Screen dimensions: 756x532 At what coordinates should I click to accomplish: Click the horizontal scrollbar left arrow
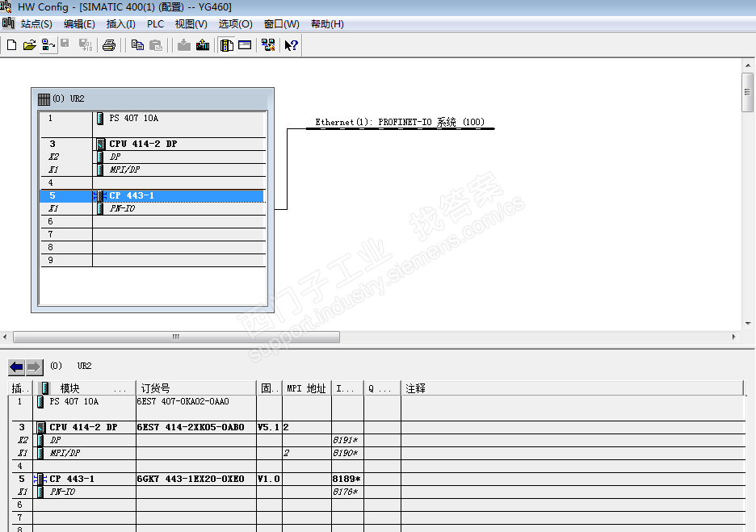[6, 337]
